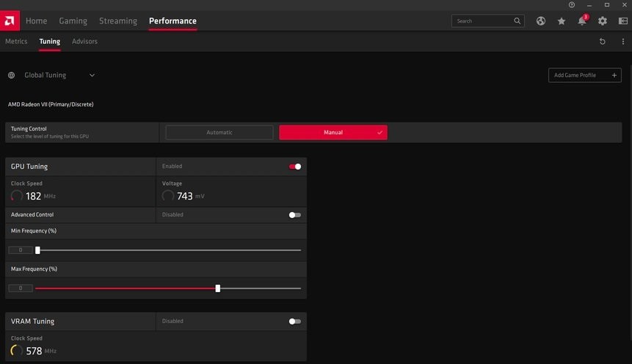632x364 pixels.
Task: Click the reset tuning arrow icon
Action: (603, 42)
